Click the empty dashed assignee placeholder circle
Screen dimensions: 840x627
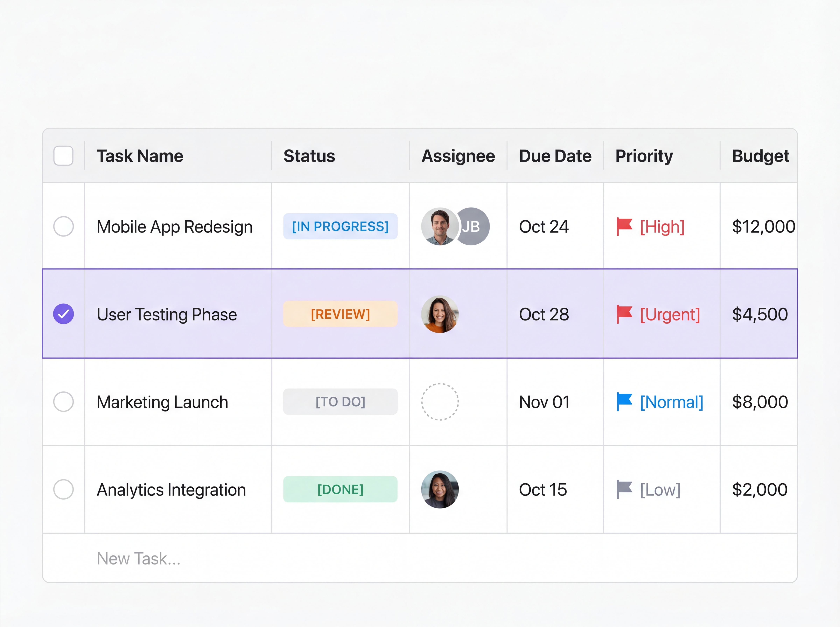[x=440, y=401]
